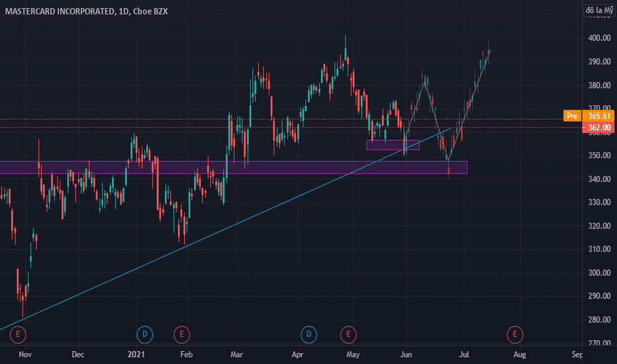Click the Apr label on time axis
Screen dimensions: 617x364
click(x=297, y=355)
